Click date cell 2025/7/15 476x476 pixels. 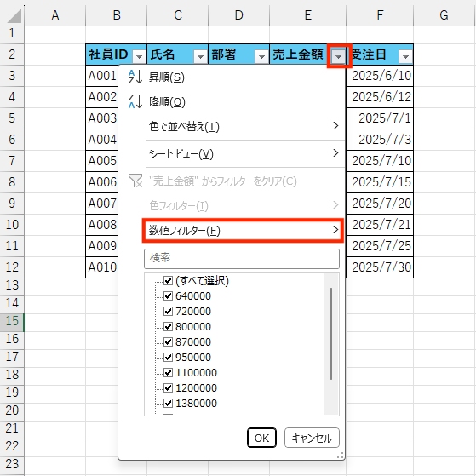click(380, 182)
